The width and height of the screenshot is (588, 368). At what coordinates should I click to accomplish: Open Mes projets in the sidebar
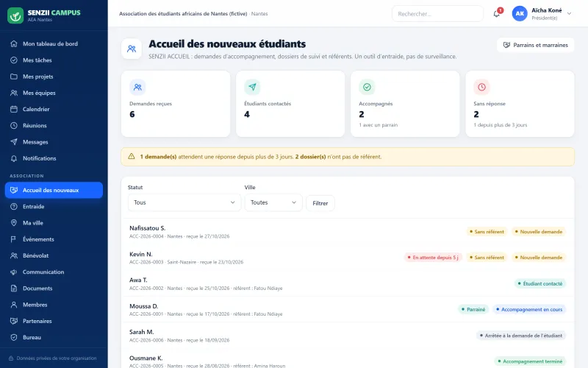coord(54,77)
